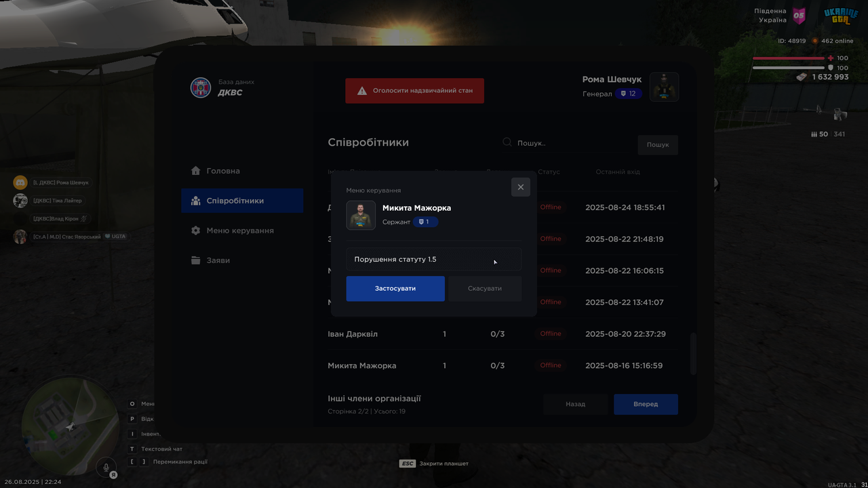This screenshot has height=488, width=868.
Task: Click Стас Яворський's avatar in voice list
Action: click(x=20, y=237)
